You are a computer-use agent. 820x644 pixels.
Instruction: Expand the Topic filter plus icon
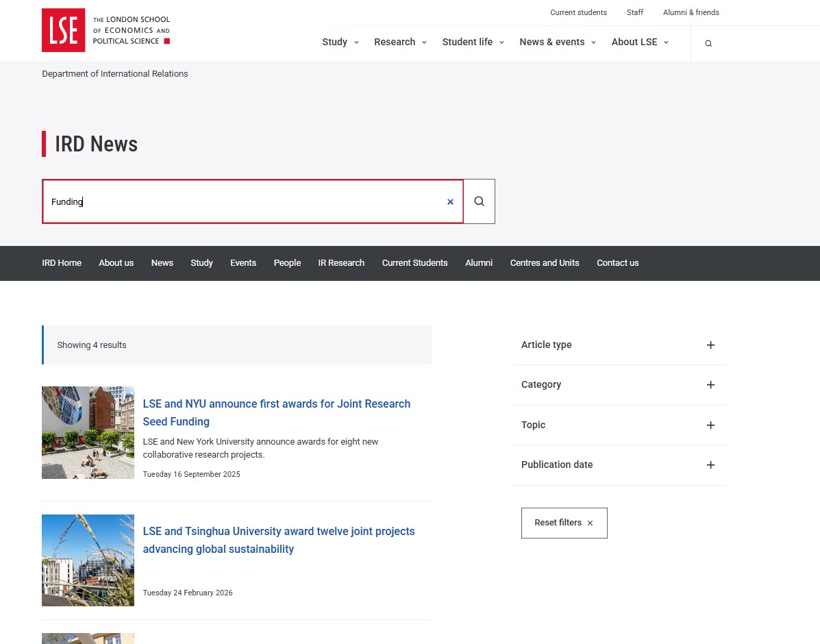click(710, 425)
